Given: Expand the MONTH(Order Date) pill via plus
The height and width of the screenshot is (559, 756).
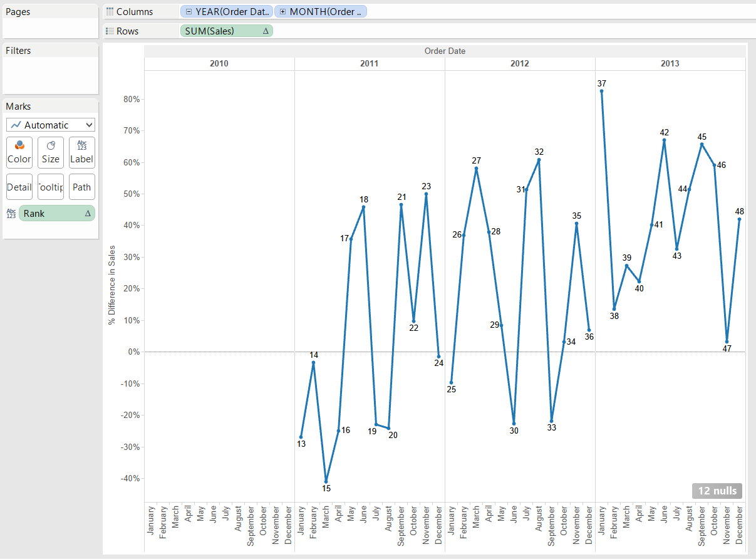Looking at the screenshot, I should coord(283,12).
